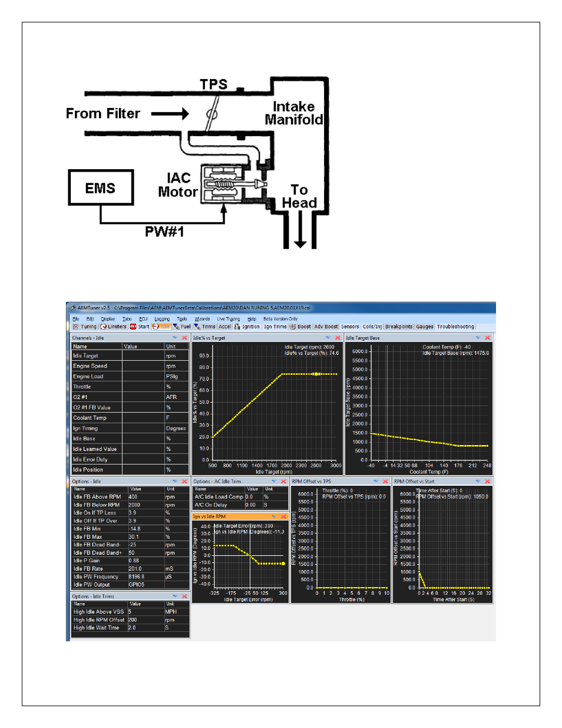Viewport: 562px width, 728px height.
Task: Edit the Idle PW Output value GPIO5
Action: click(x=146, y=585)
